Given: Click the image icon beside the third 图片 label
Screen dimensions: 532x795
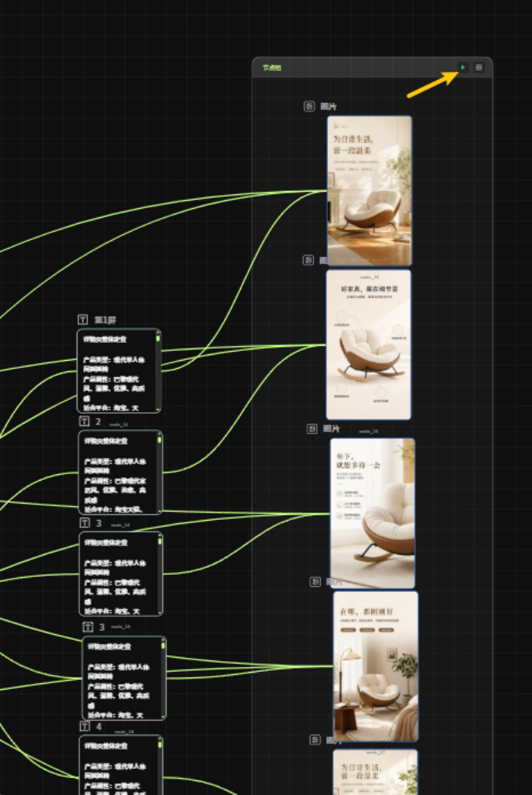Looking at the screenshot, I should (x=313, y=429).
